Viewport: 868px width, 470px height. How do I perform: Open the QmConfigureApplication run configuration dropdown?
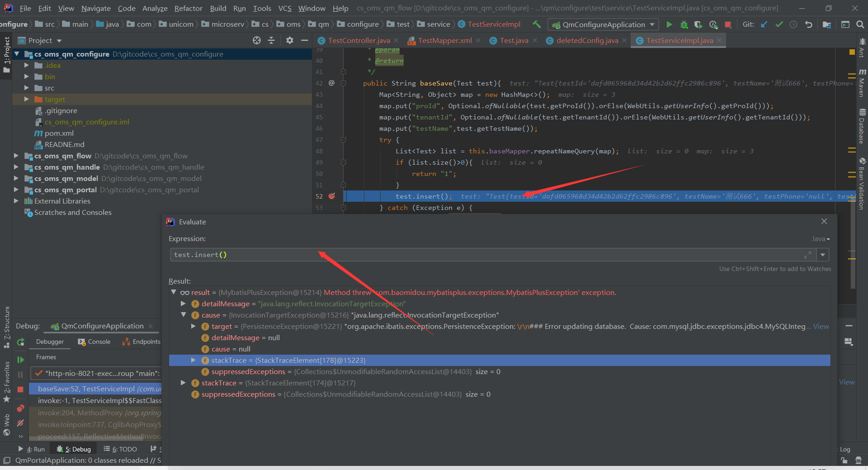[603, 24]
